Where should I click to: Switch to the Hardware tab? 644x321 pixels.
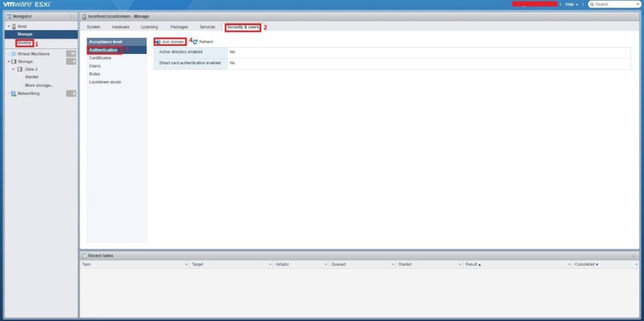120,27
